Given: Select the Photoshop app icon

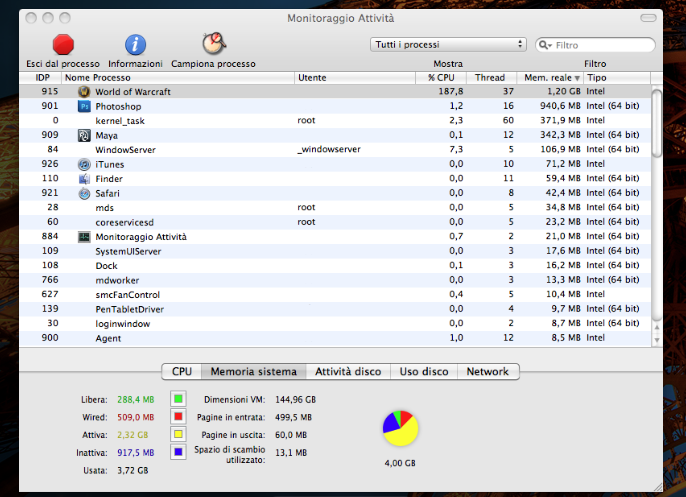Looking at the screenshot, I should pyautogui.click(x=84, y=106).
